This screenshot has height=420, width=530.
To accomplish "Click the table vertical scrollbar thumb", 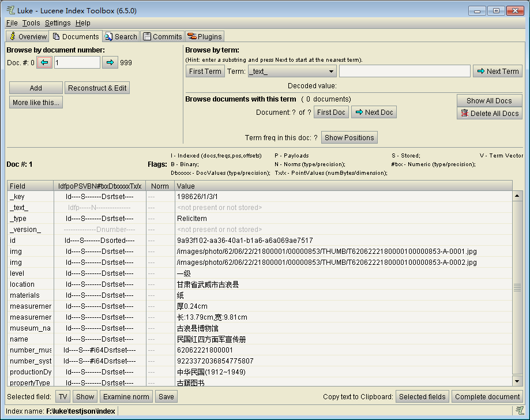I will (517, 287).
